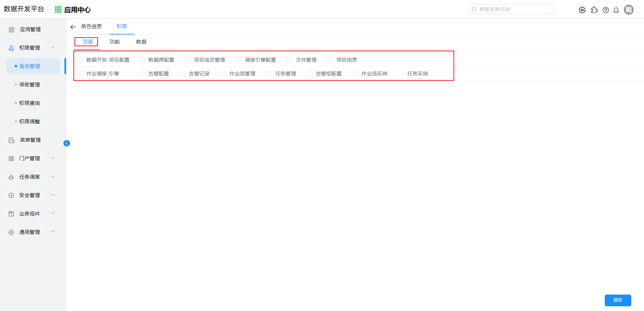Viewport: 644px width, 311px height.
Task: Open the user avatar in top right
Action: (x=629, y=10)
